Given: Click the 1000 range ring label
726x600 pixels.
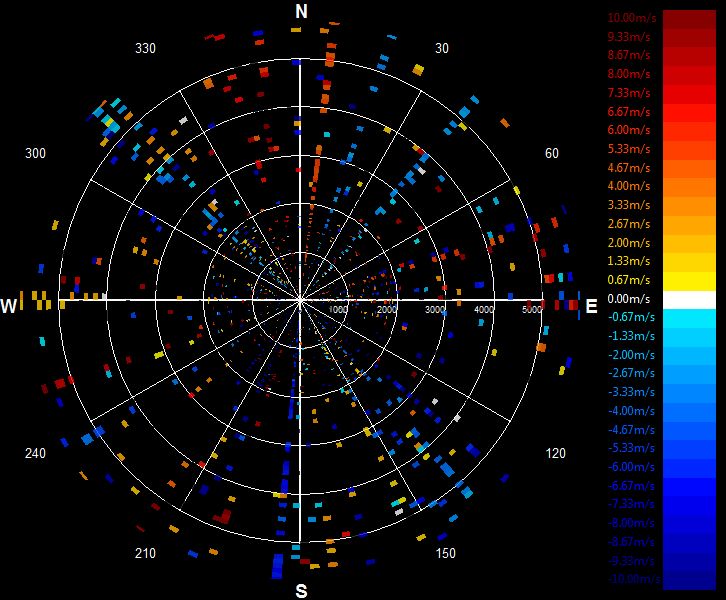Looking at the screenshot, I should click(338, 309).
